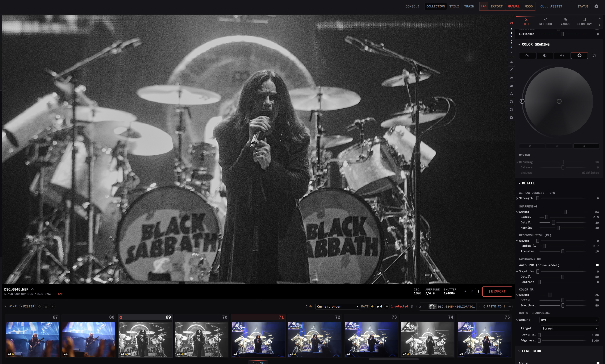Viewport: 605px width, 364px height.
Task: Click the grid overlay icon near the EXPORT button
Action: click(x=471, y=291)
